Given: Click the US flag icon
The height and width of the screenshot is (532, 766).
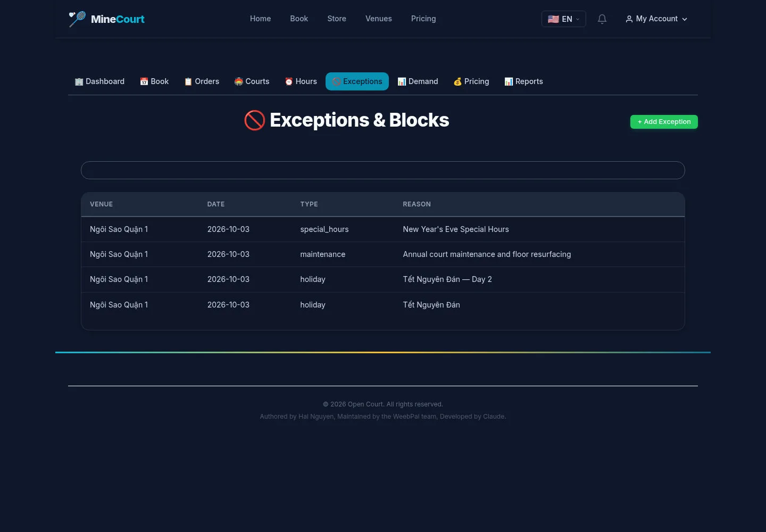Looking at the screenshot, I should pos(553,19).
